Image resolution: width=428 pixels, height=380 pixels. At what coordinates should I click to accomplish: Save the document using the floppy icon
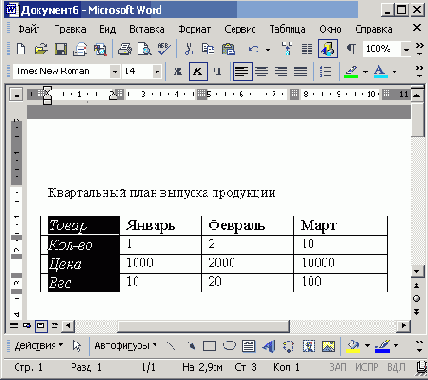(60, 49)
